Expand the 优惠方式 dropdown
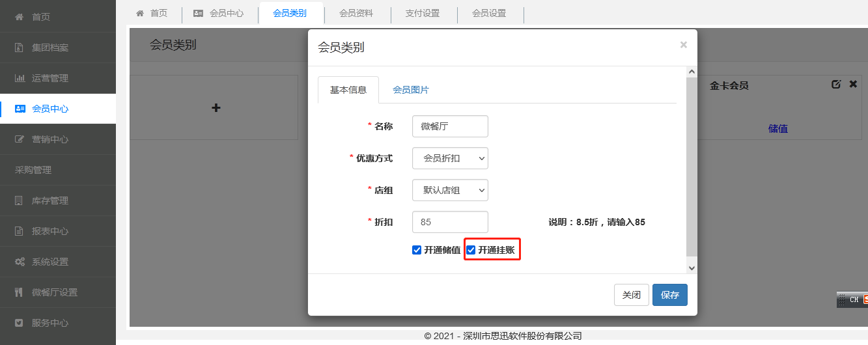The height and width of the screenshot is (345, 868). pyautogui.click(x=450, y=158)
